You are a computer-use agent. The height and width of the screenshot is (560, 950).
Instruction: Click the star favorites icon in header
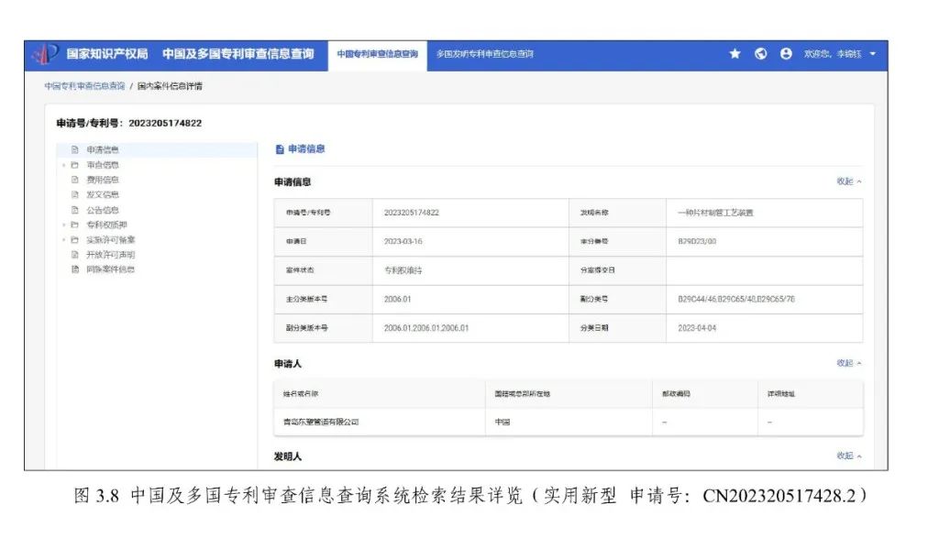pyautogui.click(x=735, y=54)
